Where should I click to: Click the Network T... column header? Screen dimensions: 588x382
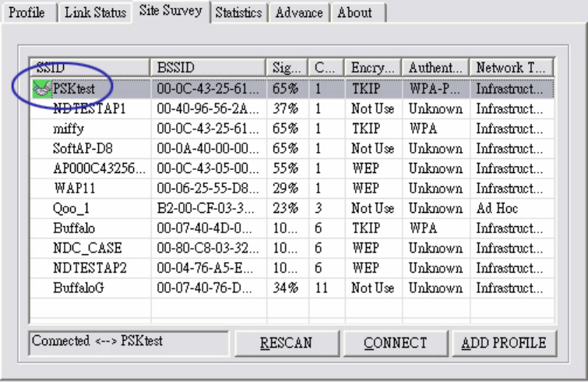click(x=512, y=68)
